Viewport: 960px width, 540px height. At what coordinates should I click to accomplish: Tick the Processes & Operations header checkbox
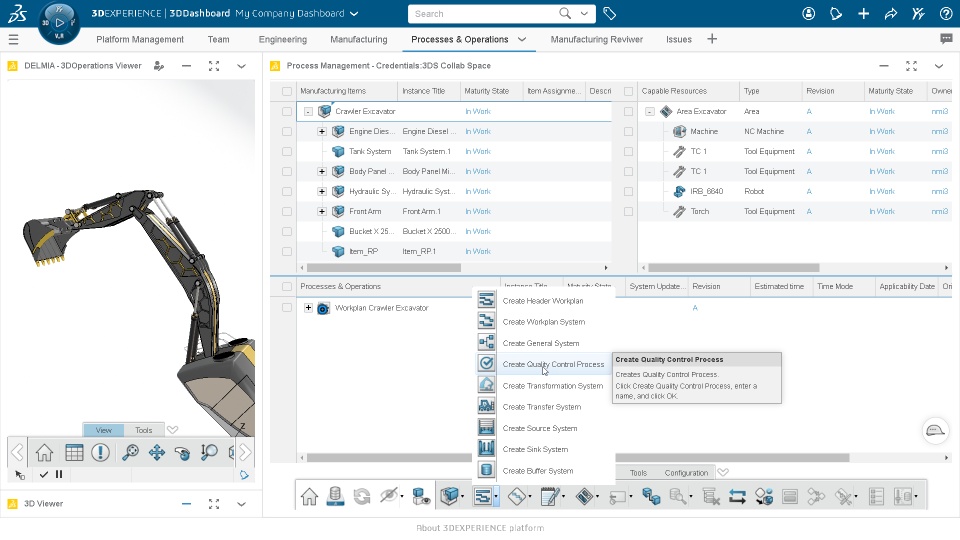(x=287, y=287)
